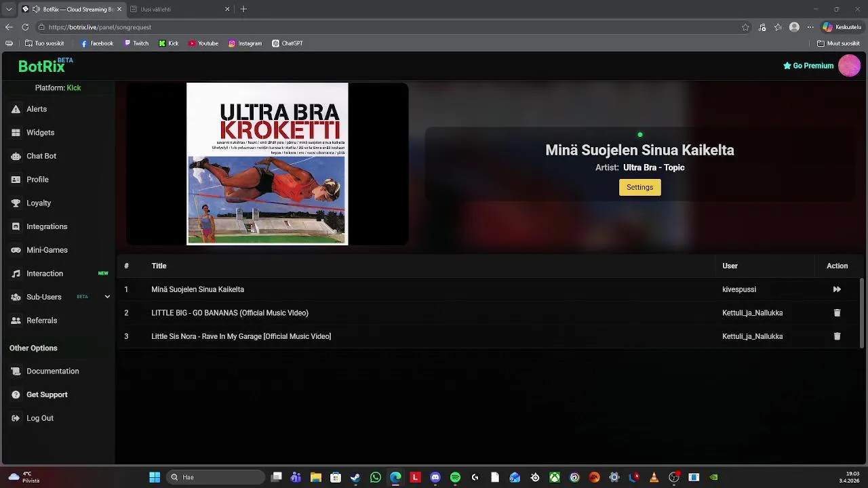The image size is (868, 488).
Task: Select the BotRix browser tab
Action: (x=71, y=9)
